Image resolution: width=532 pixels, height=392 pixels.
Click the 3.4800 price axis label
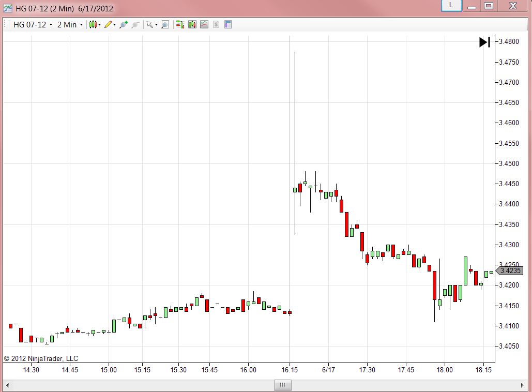tap(509, 42)
